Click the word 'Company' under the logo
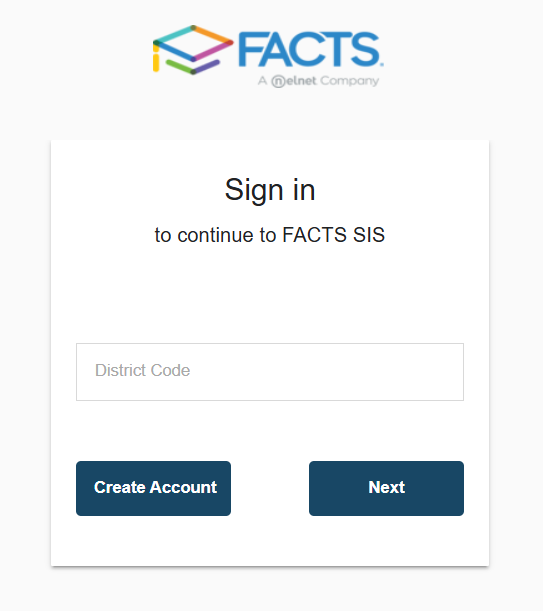The width and height of the screenshot is (543, 611). click(x=350, y=81)
